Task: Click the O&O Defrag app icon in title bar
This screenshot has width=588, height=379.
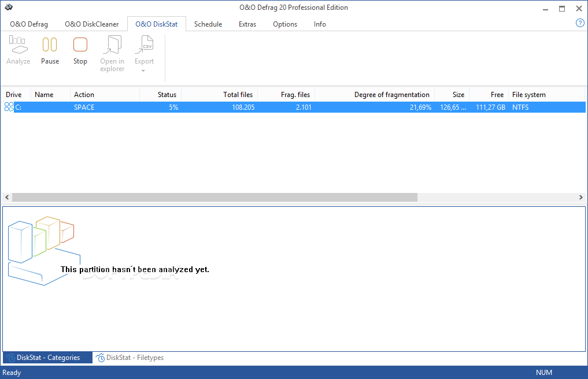Action: click(x=9, y=7)
